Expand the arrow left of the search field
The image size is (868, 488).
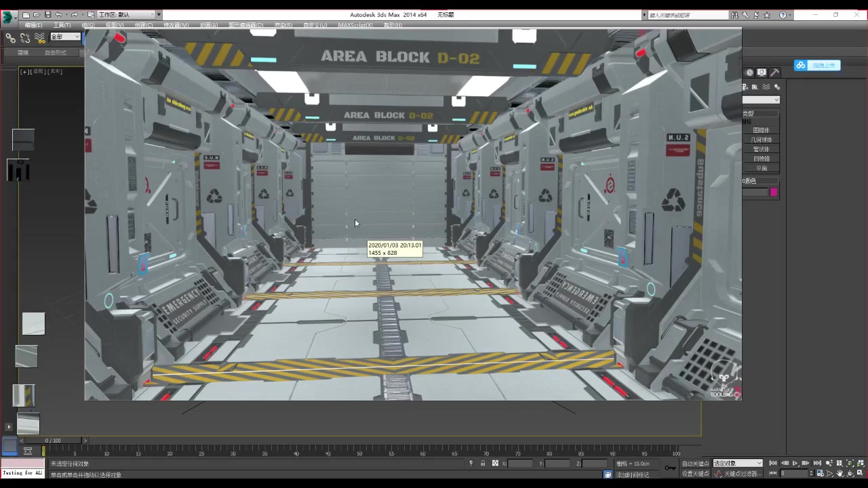coord(644,15)
